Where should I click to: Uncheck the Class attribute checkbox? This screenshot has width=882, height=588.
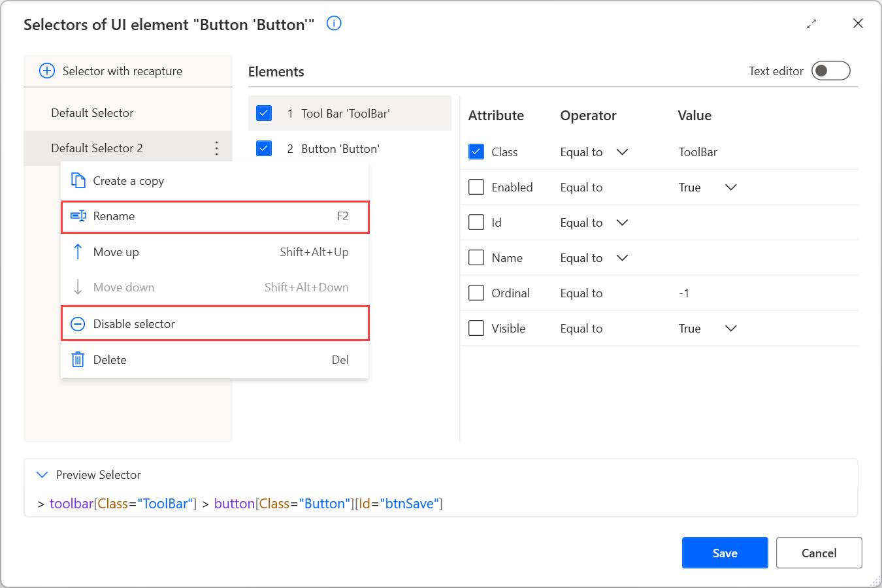click(476, 152)
